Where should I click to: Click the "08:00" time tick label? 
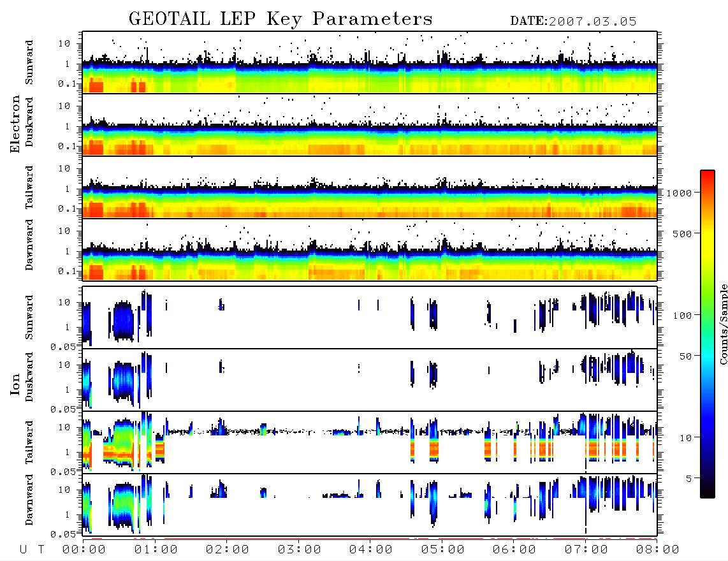coord(658,550)
